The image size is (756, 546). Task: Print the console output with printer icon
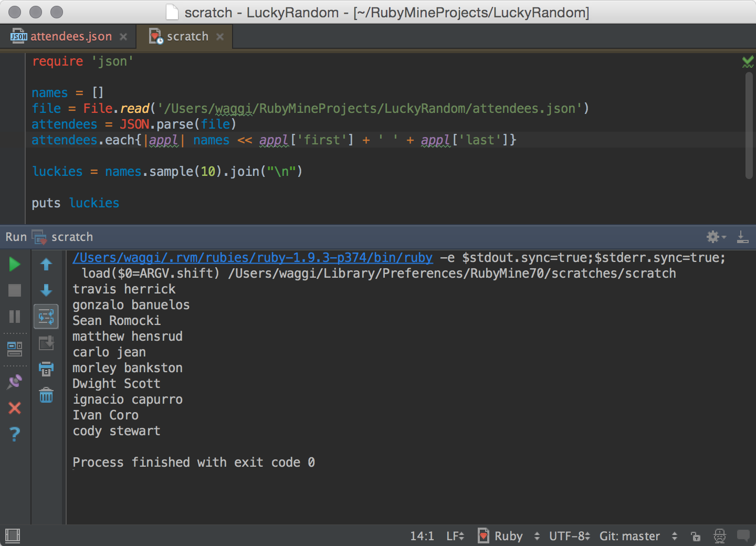coord(46,369)
